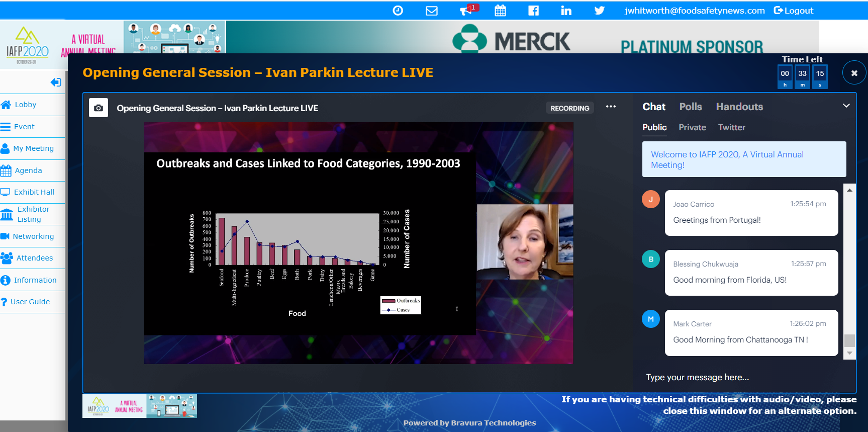Click chat scrollbar down arrow
The image size is (868, 432).
pyautogui.click(x=849, y=354)
